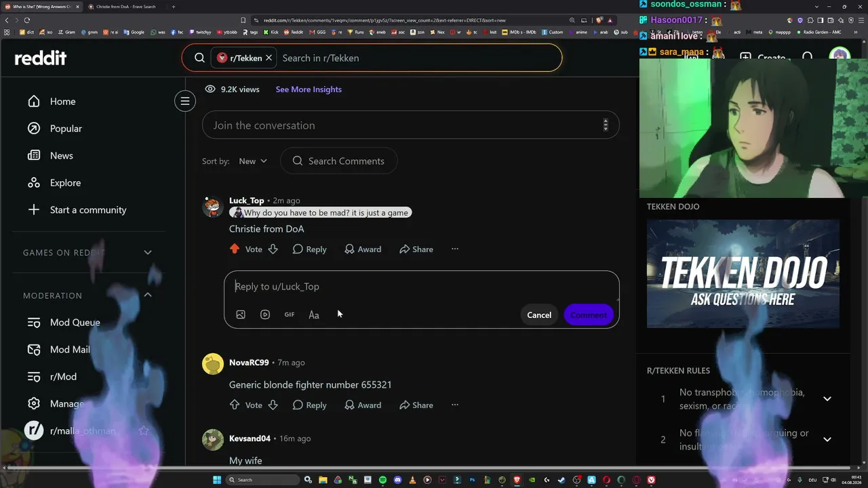Open a new browser tab
This screenshot has height=488, width=868.
point(174,7)
